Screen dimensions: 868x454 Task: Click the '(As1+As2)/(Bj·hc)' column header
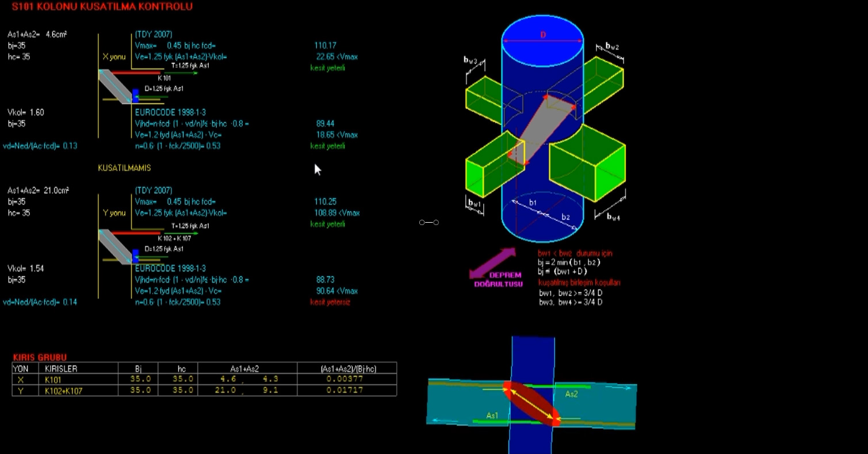347,368
